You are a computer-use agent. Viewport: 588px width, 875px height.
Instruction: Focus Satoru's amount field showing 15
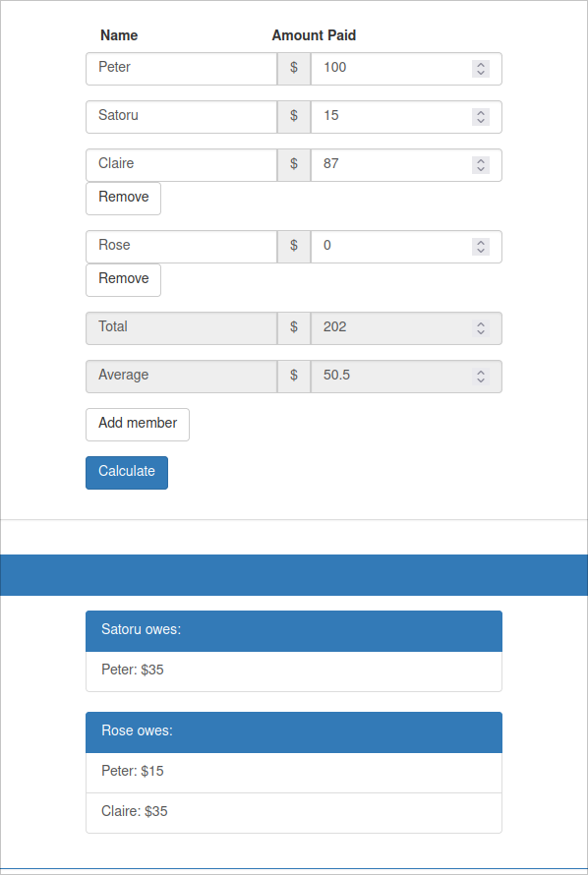[406, 117]
